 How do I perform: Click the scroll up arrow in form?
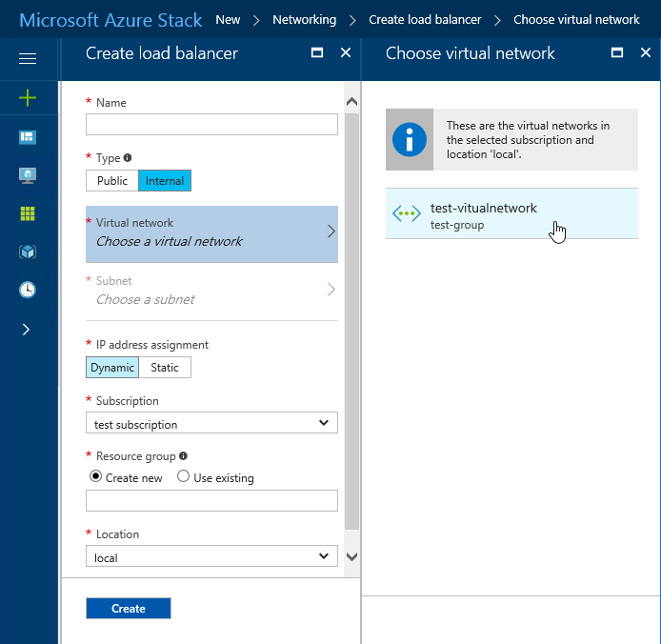coord(351,102)
